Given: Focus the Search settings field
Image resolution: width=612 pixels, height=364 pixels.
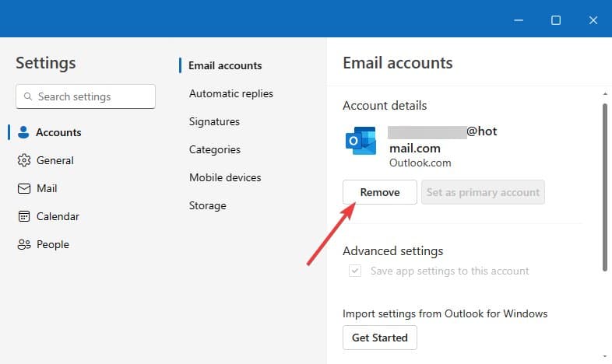Looking at the screenshot, I should 86,96.
